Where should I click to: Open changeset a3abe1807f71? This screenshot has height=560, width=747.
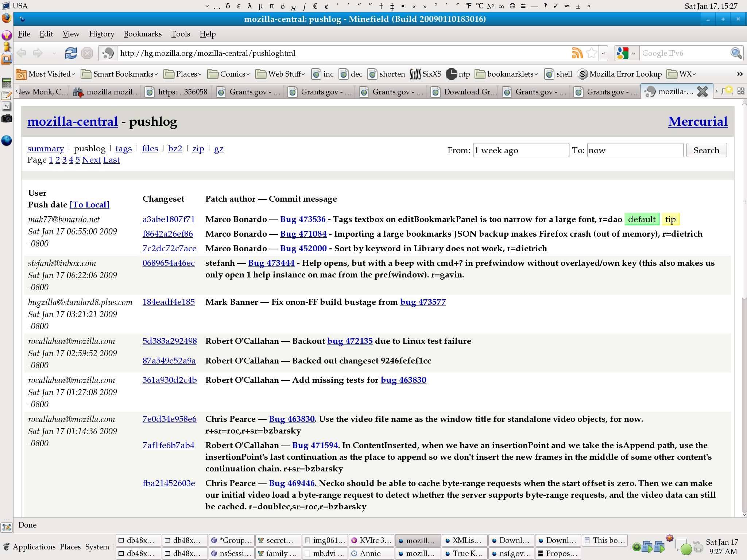[169, 219]
